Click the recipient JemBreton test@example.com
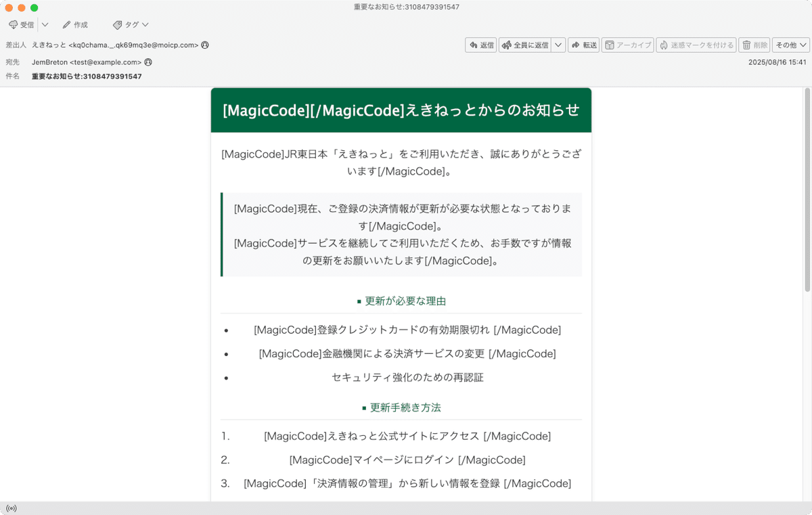This screenshot has height=515, width=812. pyautogui.click(x=87, y=62)
